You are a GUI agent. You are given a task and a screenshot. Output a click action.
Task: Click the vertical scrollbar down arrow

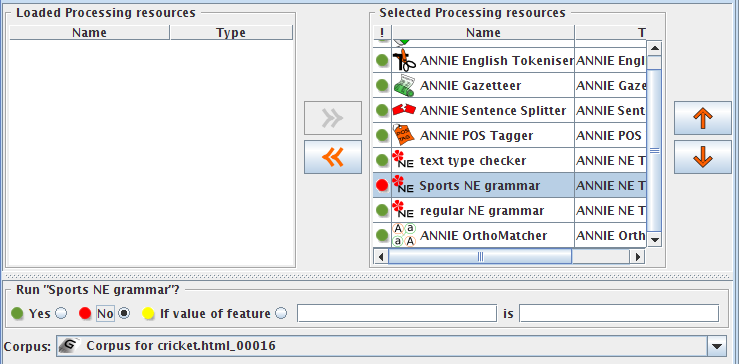tap(655, 240)
